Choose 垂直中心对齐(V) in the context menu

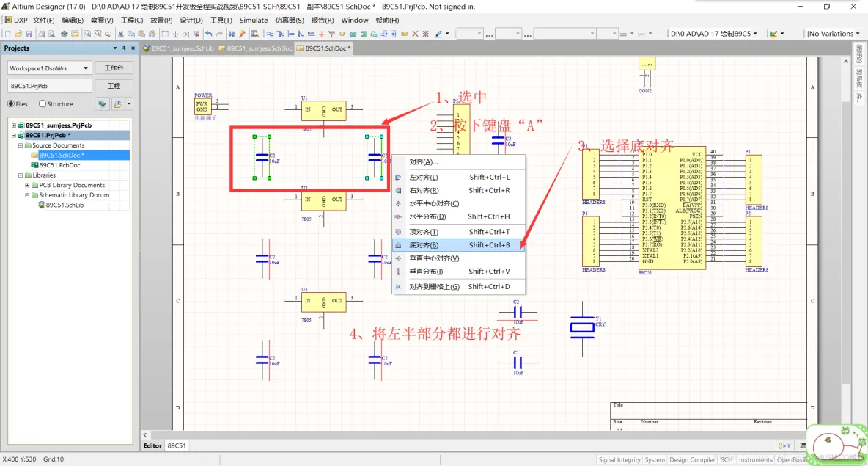pyautogui.click(x=458, y=258)
